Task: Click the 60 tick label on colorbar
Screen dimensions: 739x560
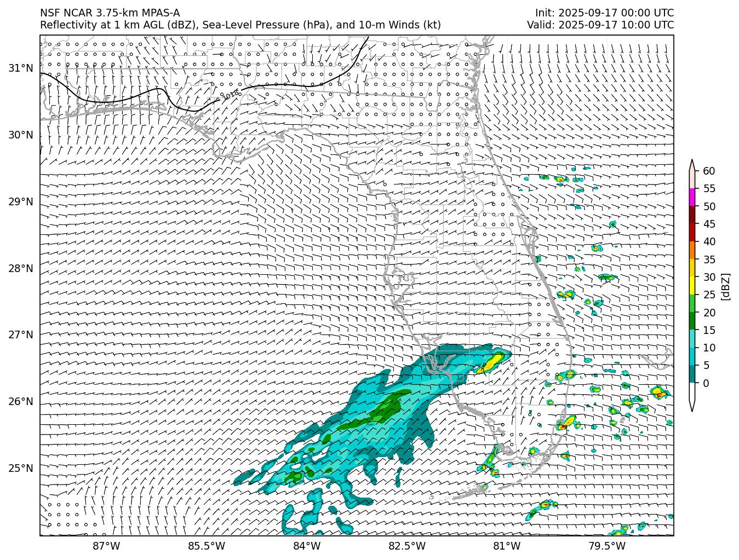Action: tap(709, 171)
